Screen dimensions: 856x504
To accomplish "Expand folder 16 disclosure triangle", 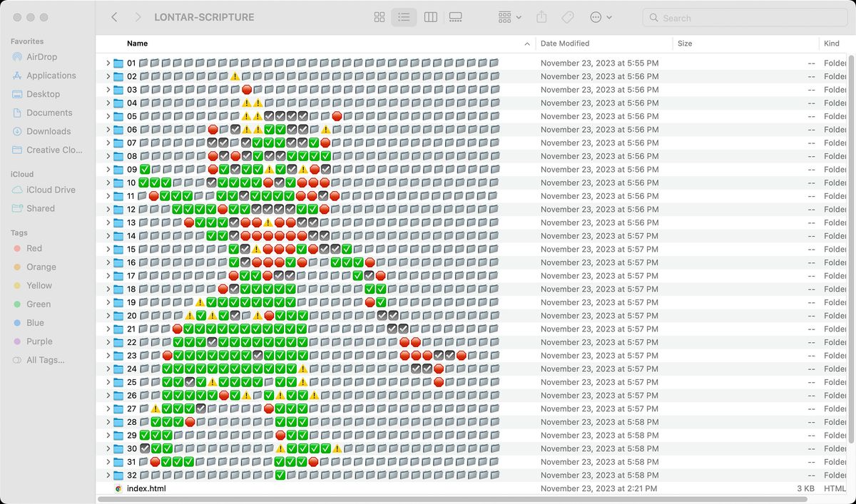I will [108, 262].
